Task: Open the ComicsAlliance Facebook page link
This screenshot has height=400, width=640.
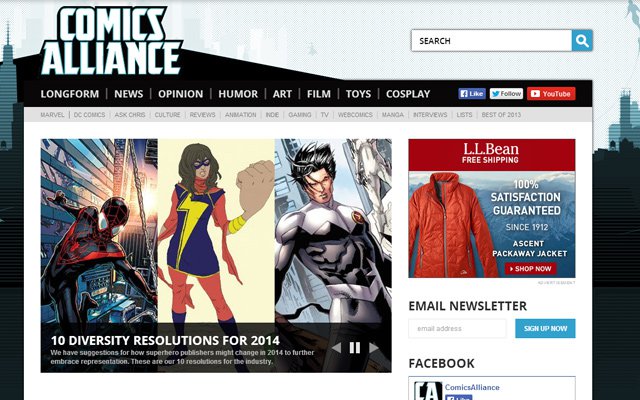Action: pos(472,387)
